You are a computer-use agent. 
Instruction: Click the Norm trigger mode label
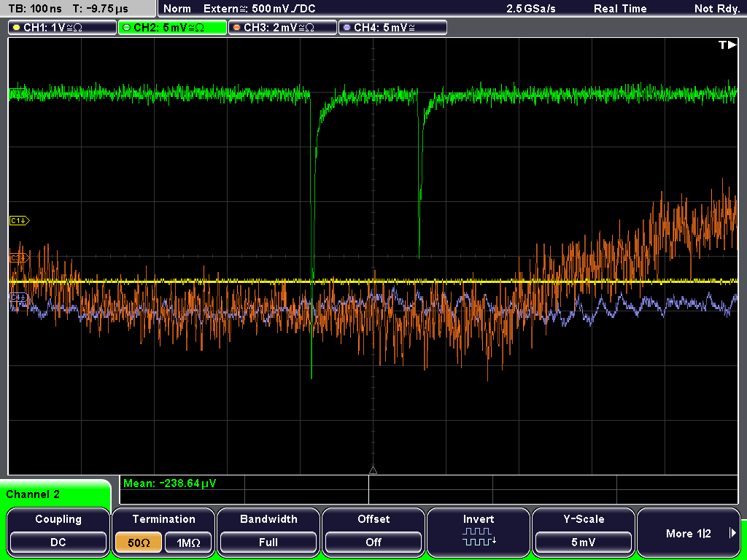(177, 9)
